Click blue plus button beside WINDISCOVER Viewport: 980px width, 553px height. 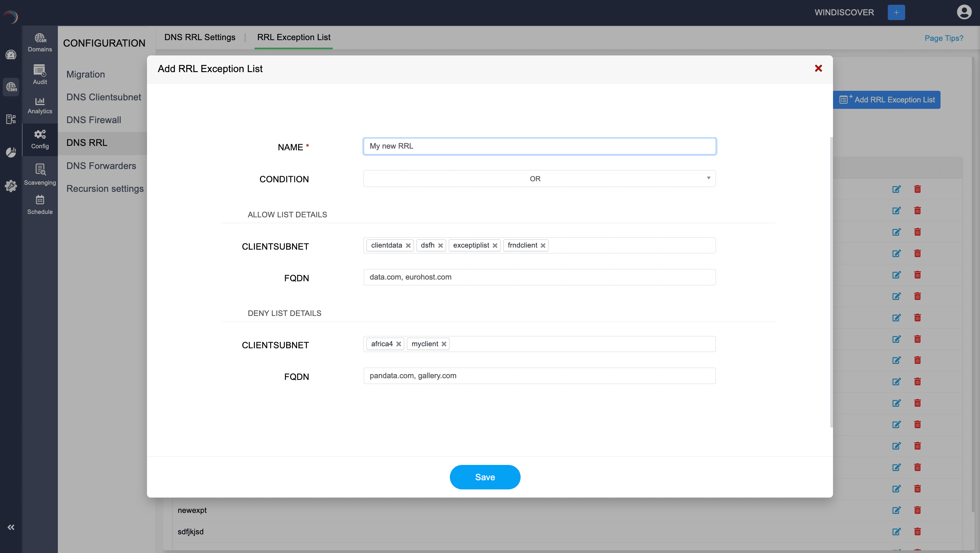pos(896,12)
